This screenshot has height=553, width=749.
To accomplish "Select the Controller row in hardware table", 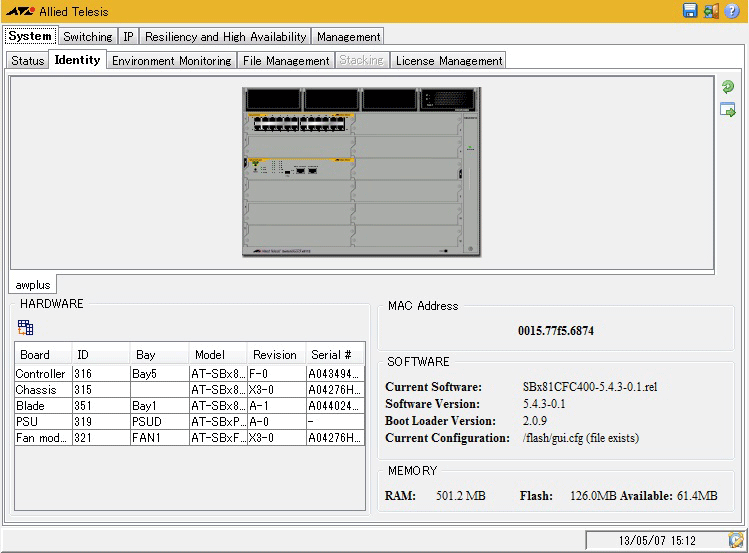I will [41, 374].
